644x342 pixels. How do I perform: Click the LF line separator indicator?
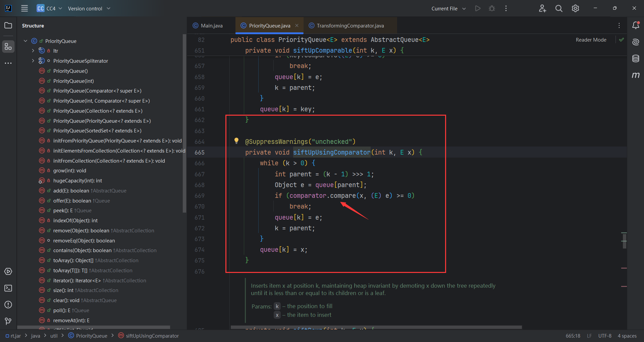[589, 336]
